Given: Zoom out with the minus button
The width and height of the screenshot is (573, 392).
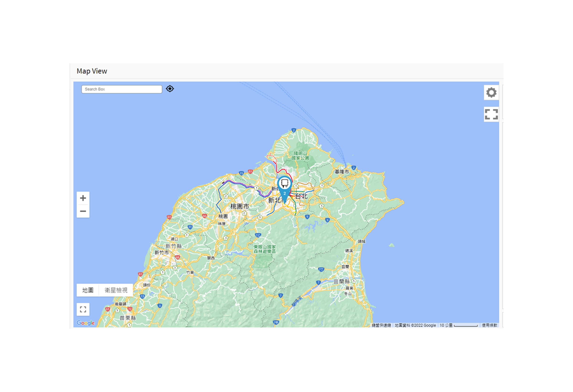Looking at the screenshot, I should point(83,211).
